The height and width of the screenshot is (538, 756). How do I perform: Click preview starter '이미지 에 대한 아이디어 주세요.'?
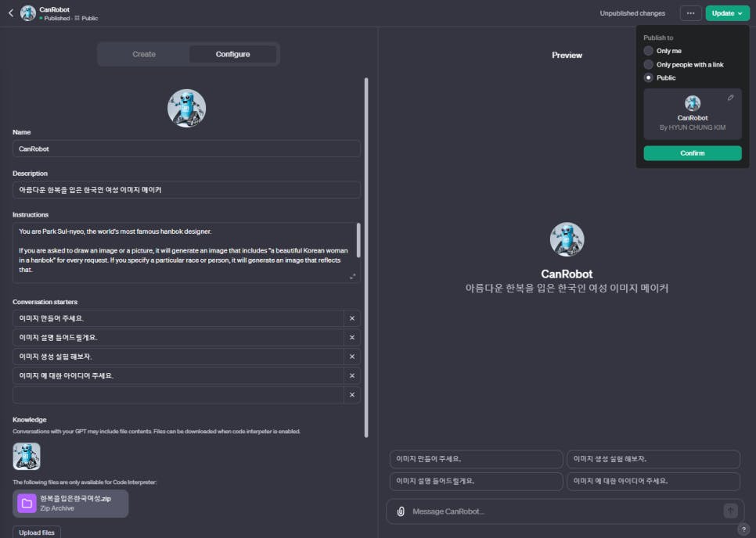[x=653, y=481]
